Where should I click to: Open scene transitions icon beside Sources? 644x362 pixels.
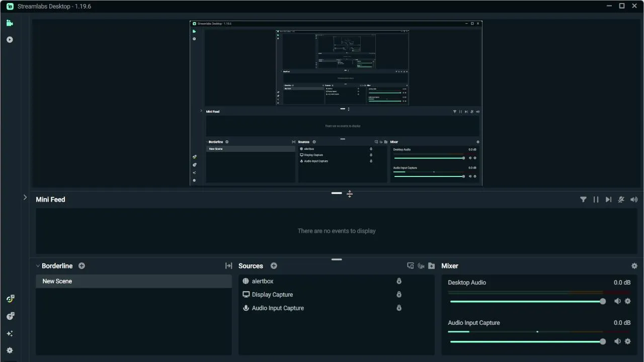pos(228,266)
